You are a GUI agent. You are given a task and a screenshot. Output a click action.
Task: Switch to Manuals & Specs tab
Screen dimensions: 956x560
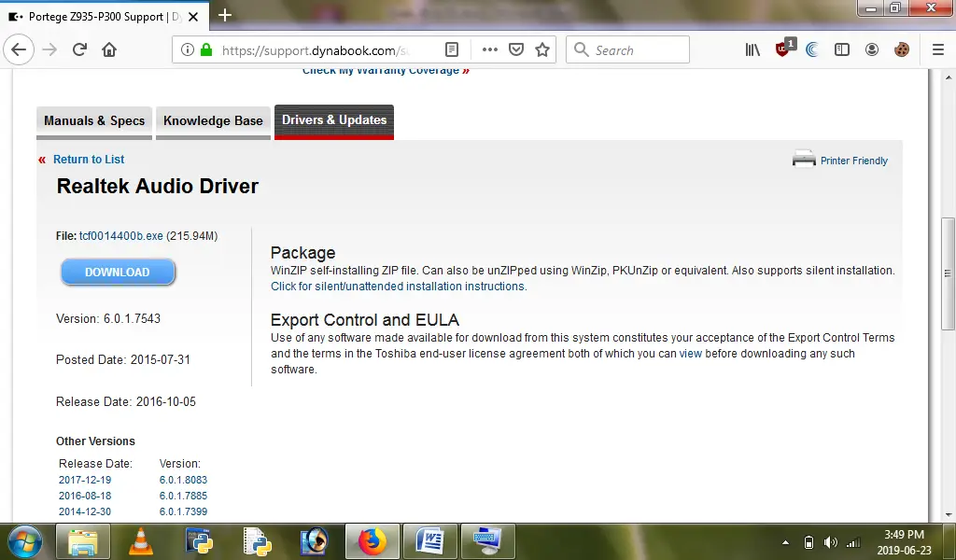pos(94,122)
